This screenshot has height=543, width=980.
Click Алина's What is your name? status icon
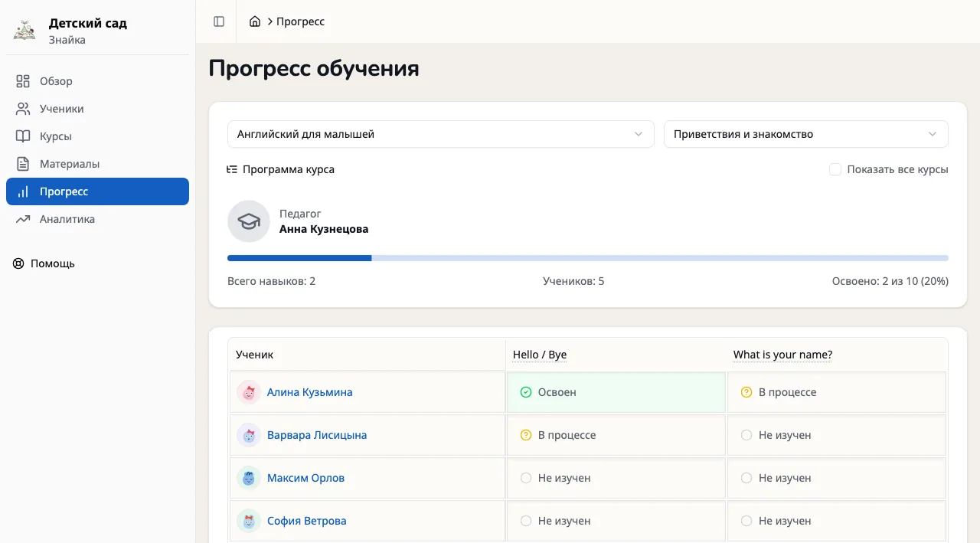[x=746, y=392]
